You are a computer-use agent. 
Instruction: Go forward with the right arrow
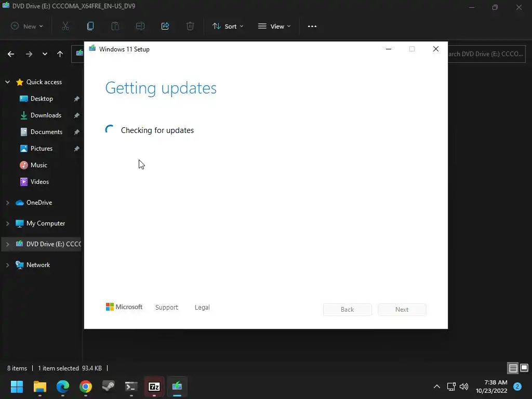click(29, 54)
